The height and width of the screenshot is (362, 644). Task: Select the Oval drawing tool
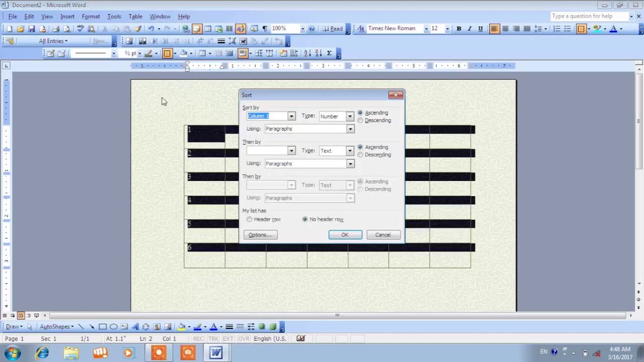(x=114, y=327)
